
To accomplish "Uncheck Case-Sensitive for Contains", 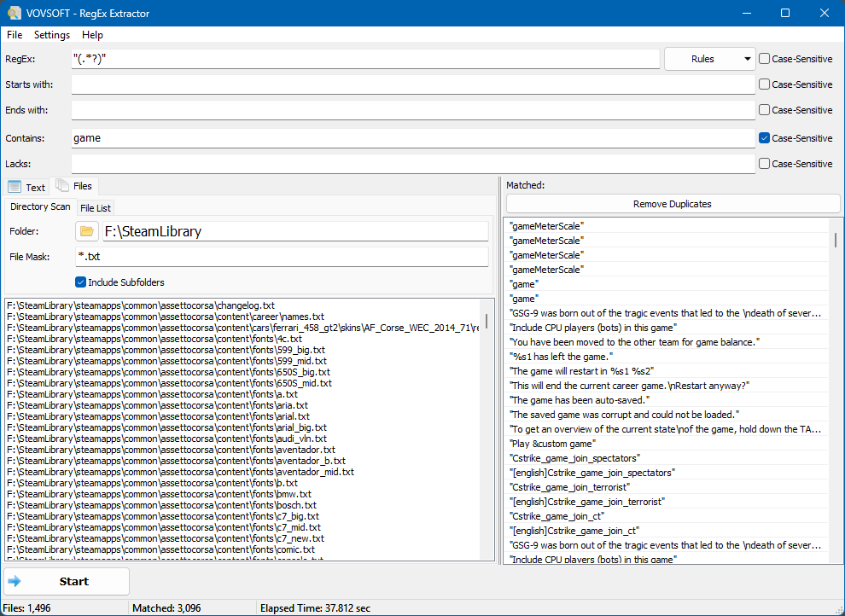I will [764, 138].
